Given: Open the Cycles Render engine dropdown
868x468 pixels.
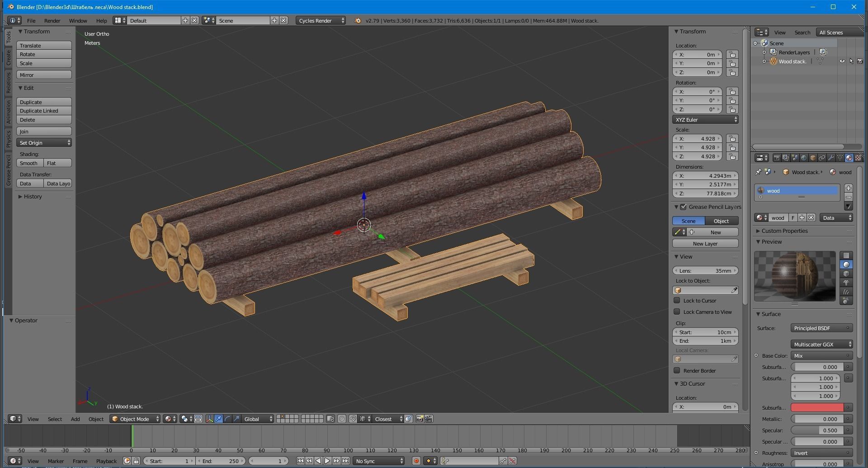Looking at the screenshot, I should [321, 20].
